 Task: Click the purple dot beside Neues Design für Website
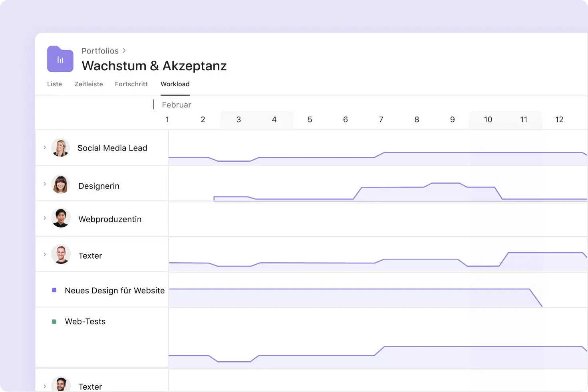pyautogui.click(x=54, y=290)
